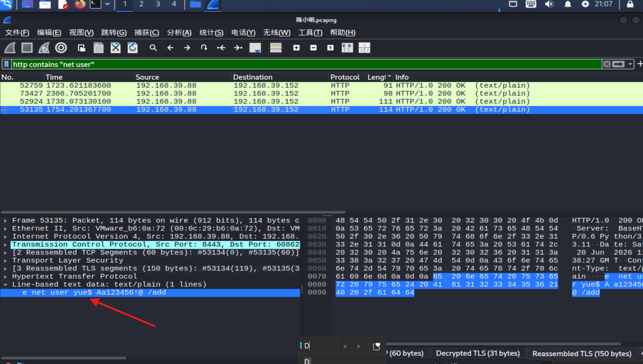Apply the display filter arrow button

coord(619,64)
